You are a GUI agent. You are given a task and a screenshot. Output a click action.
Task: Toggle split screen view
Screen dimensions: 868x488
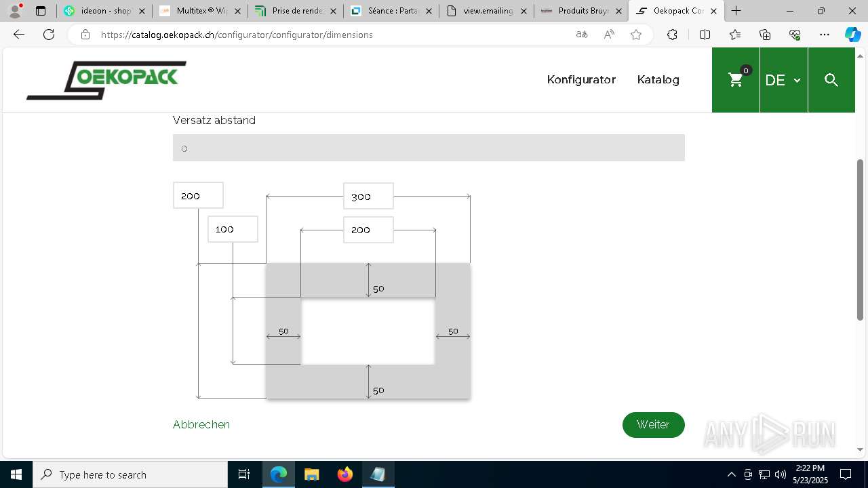click(705, 35)
